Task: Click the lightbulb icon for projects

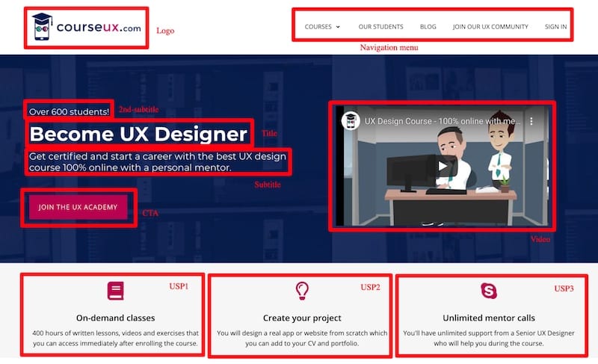Action: point(302,291)
